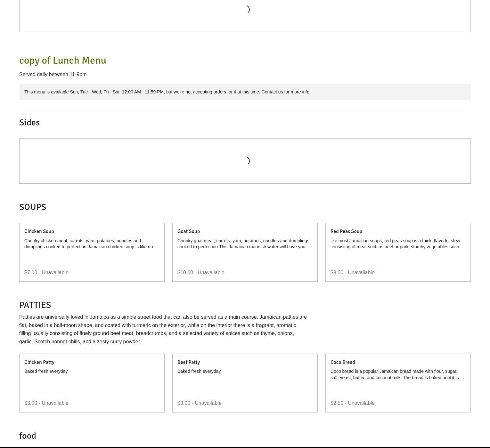Click the loading spinner at the top
The width and height of the screenshot is (490, 448).
point(248,9)
